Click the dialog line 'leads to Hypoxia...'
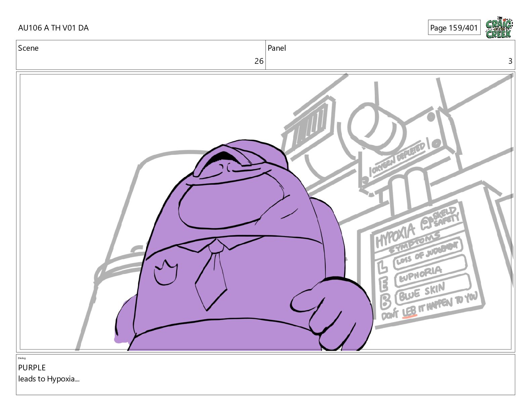Viewport: 532px width, 411px height. (x=49, y=379)
